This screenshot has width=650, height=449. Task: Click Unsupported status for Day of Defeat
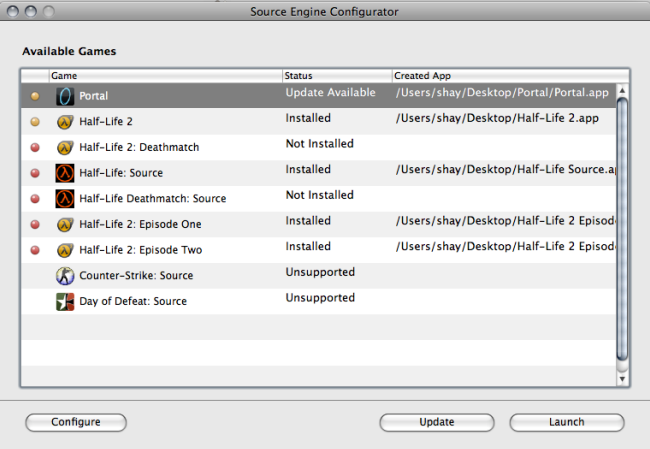click(320, 298)
